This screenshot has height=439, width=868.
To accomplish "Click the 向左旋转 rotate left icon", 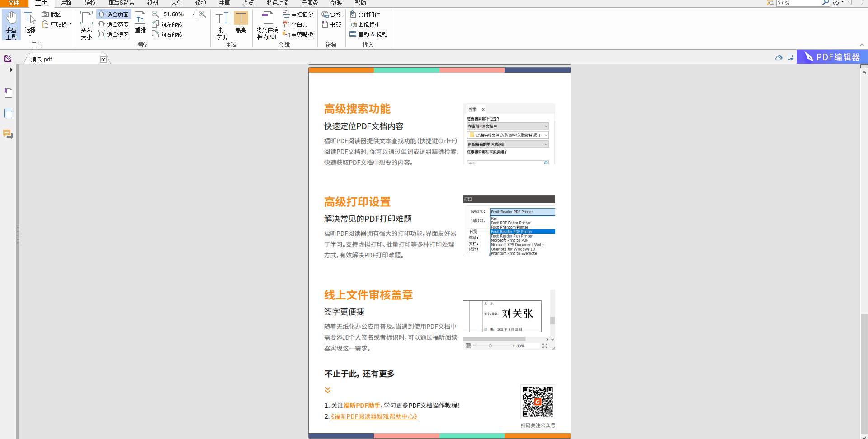I will click(x=168, y=24).
